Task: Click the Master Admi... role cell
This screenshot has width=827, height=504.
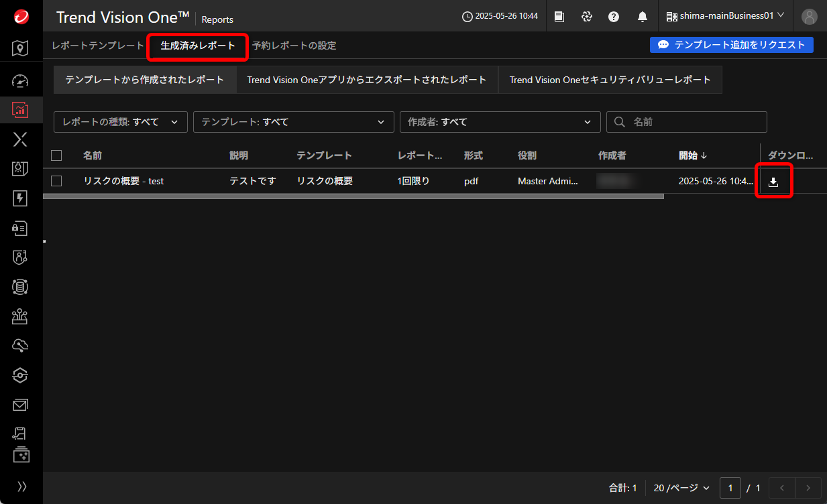Action: click(548, 181)
